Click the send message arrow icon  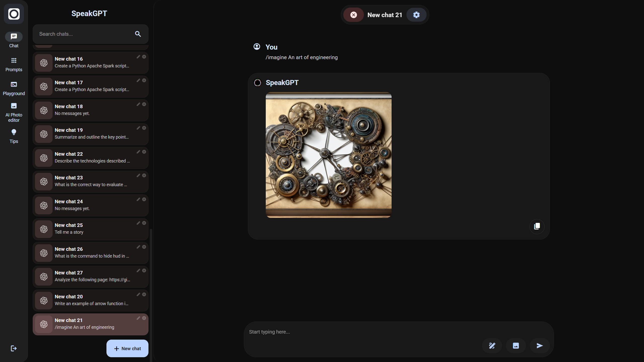[539, 346]
